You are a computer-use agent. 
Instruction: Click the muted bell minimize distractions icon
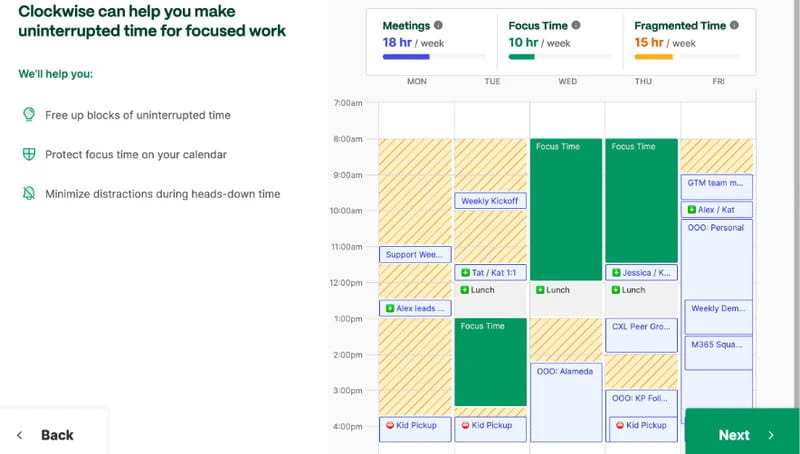click(29, 193)
